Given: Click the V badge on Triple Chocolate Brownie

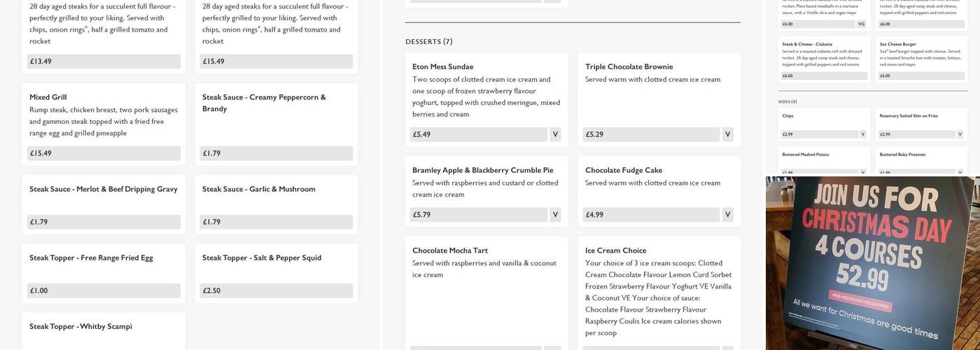Looking at the screenshot, I should pyautogui.click(x=727, y=134).
